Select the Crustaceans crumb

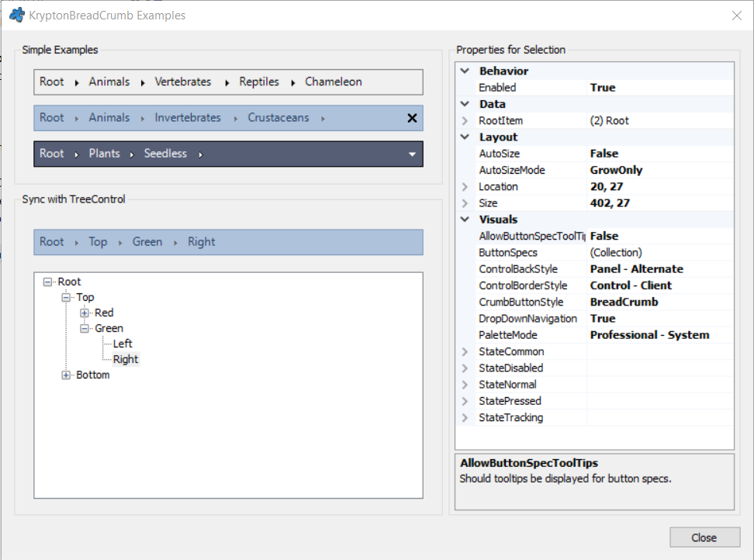click(x=278, y=118)
